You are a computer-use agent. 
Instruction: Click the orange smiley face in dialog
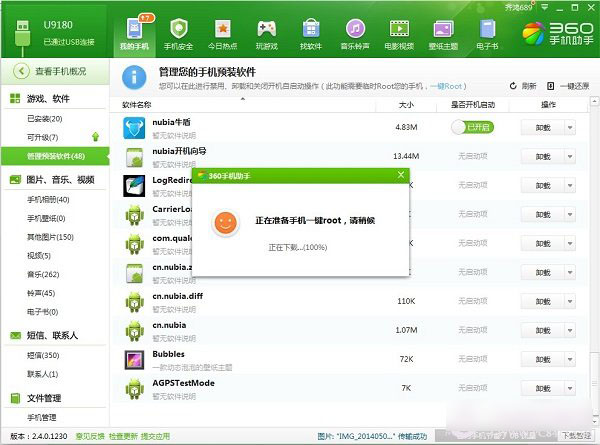[x=225, y=223]
